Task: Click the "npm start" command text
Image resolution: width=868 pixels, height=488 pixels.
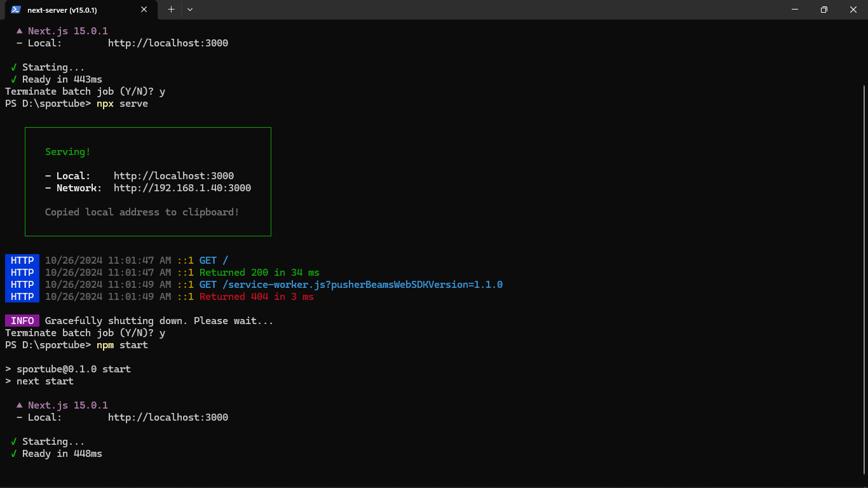Action: (x=122, y=345)
